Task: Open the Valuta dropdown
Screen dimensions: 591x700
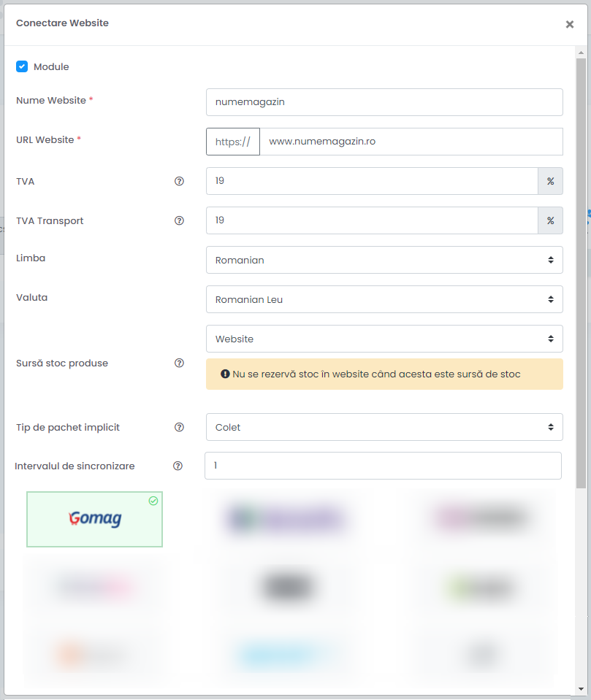Action: click(384, 299)
